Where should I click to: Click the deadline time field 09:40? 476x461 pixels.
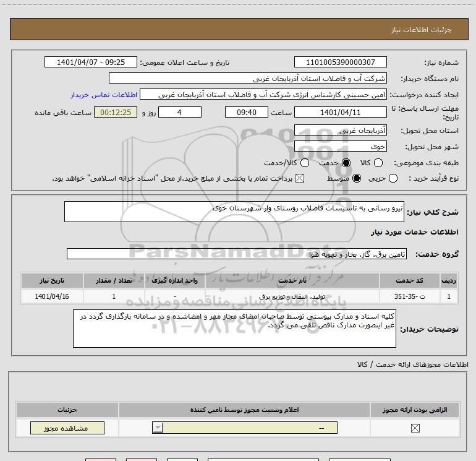247,112
